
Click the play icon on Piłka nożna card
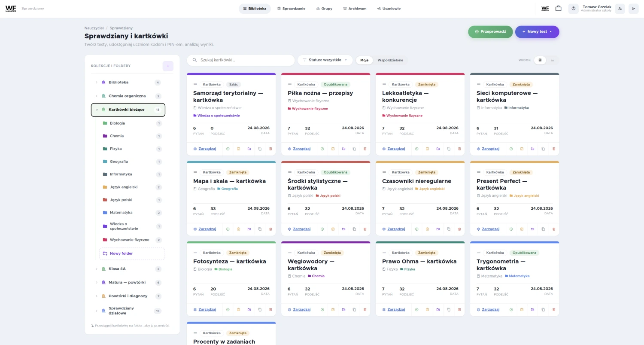click(x=322, y=149)
